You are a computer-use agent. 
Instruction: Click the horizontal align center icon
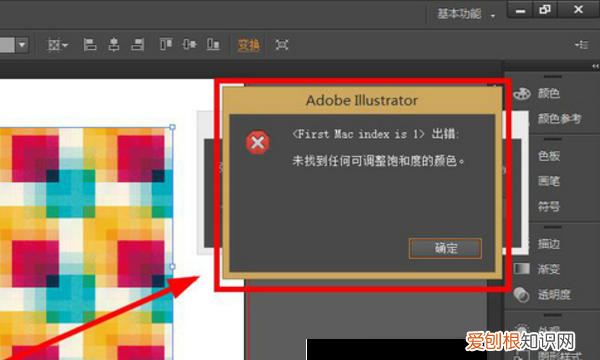pyautogui.click(x=114, y=45)
